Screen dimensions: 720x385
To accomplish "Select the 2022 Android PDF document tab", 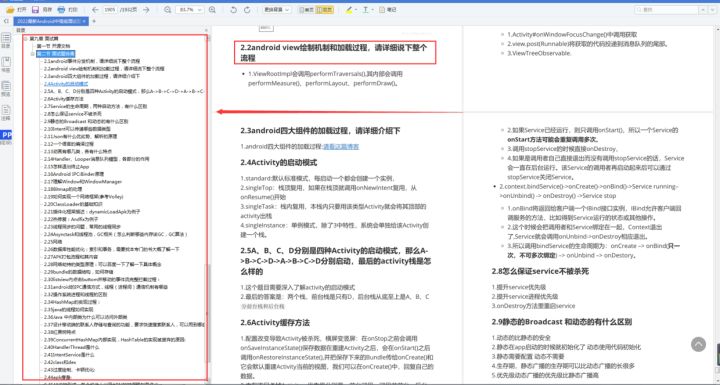I will tap(51, 21).
